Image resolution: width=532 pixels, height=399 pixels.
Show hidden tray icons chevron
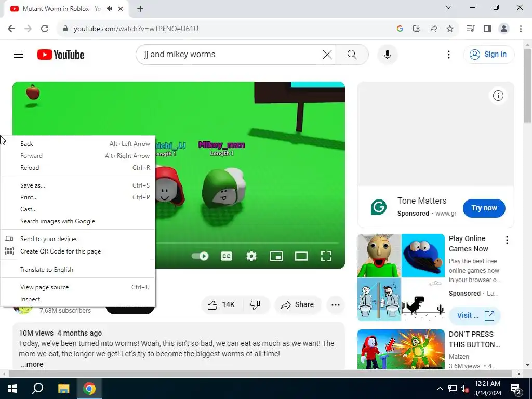pyautogui.click(x=440, y=389)
